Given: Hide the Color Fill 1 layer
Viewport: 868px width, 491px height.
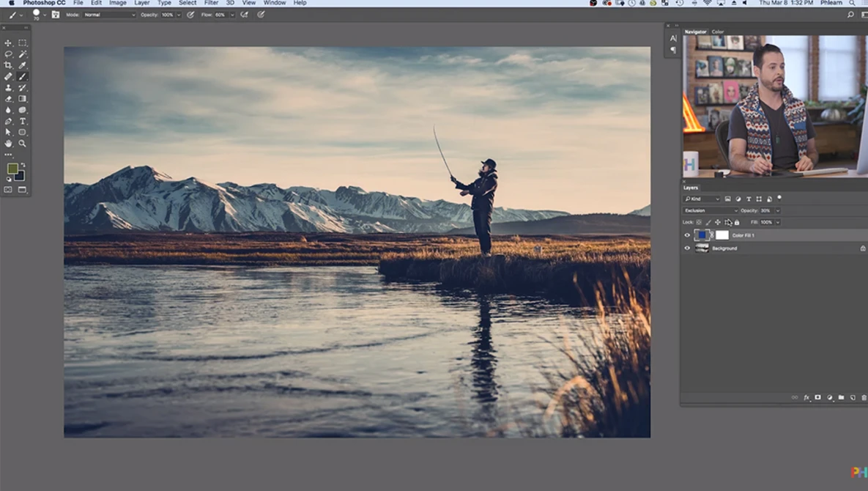Looking at the screenshot, I should pos(688,235).
